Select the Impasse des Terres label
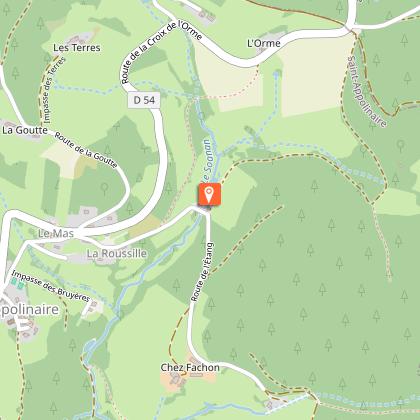This screenshot has height=420, width=420. pos(51,90)
